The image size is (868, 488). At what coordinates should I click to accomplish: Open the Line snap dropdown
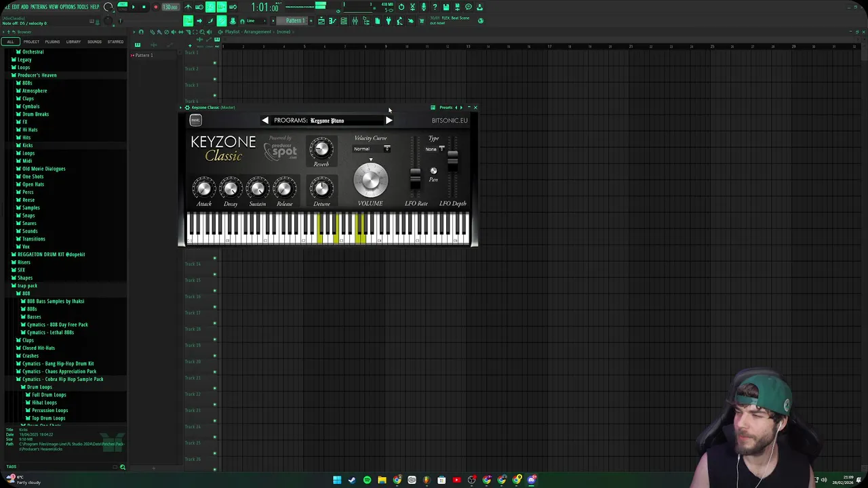pos(254,20)
